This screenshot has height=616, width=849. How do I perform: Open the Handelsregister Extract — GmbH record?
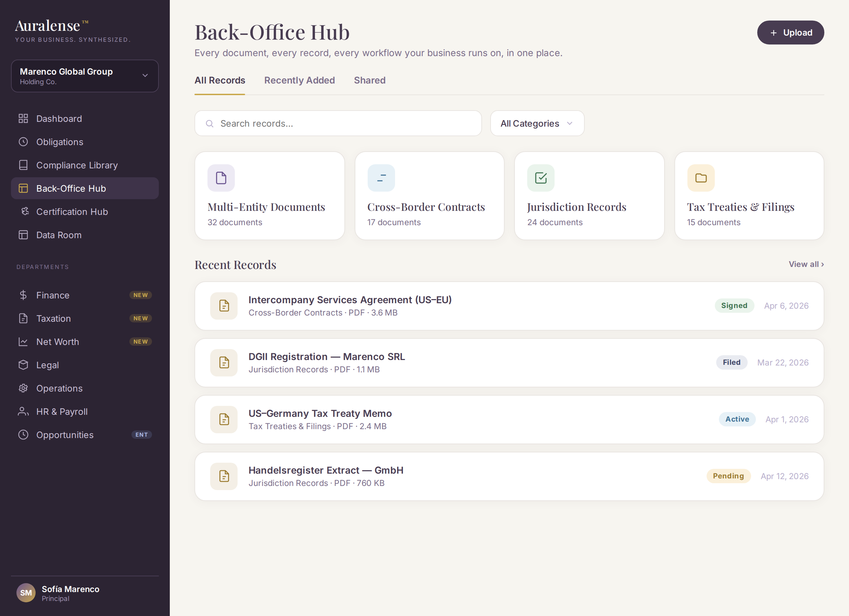pyautogui.click(x=509, y=476)
